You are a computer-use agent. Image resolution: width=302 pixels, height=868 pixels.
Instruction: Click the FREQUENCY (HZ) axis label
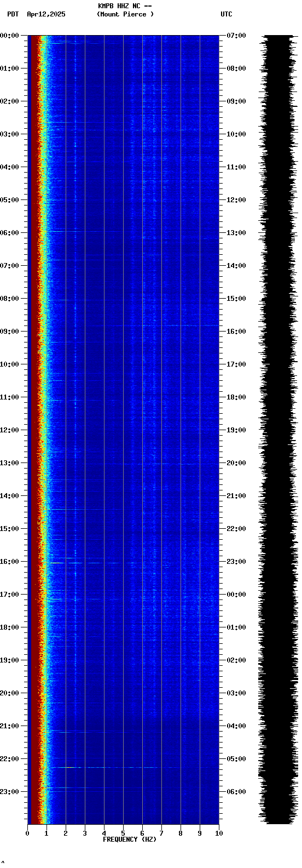click(130, 840)
